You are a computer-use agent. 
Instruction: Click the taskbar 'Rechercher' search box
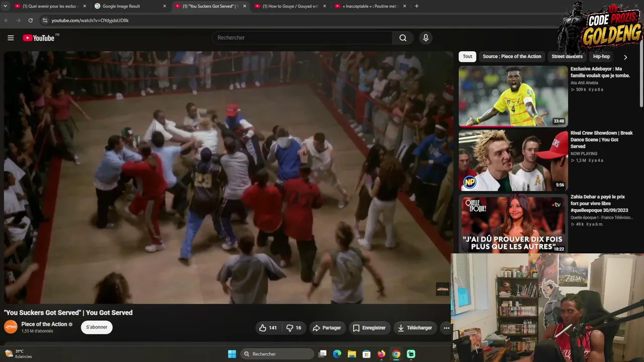pos(277,354)
